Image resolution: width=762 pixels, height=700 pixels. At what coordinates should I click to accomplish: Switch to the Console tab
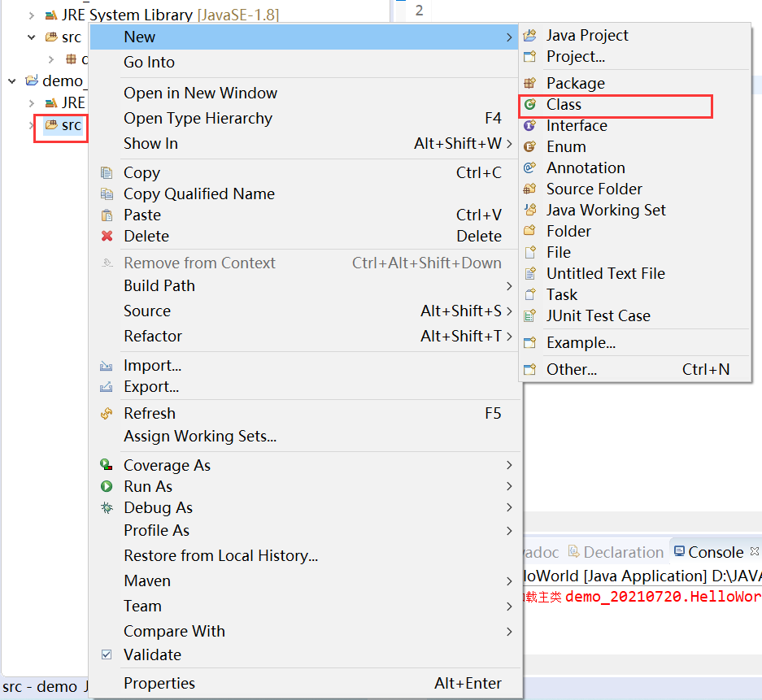point(716,552)
